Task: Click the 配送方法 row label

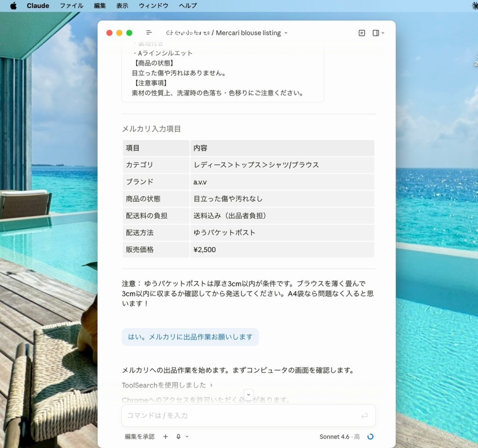Action: tap(156, 233)
